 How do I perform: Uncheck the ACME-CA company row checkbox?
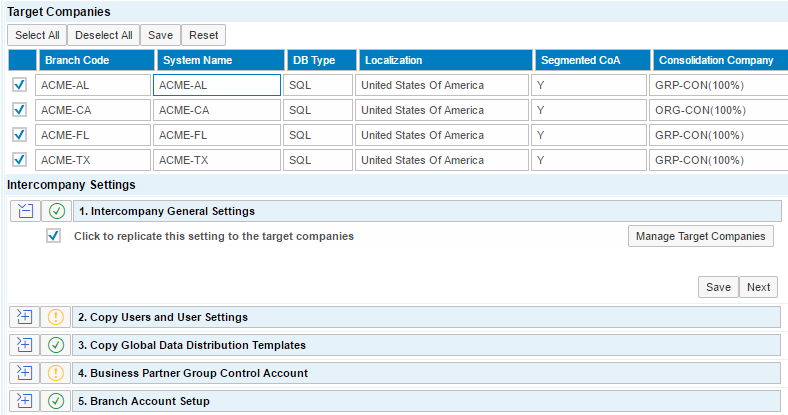click(19, 110)
